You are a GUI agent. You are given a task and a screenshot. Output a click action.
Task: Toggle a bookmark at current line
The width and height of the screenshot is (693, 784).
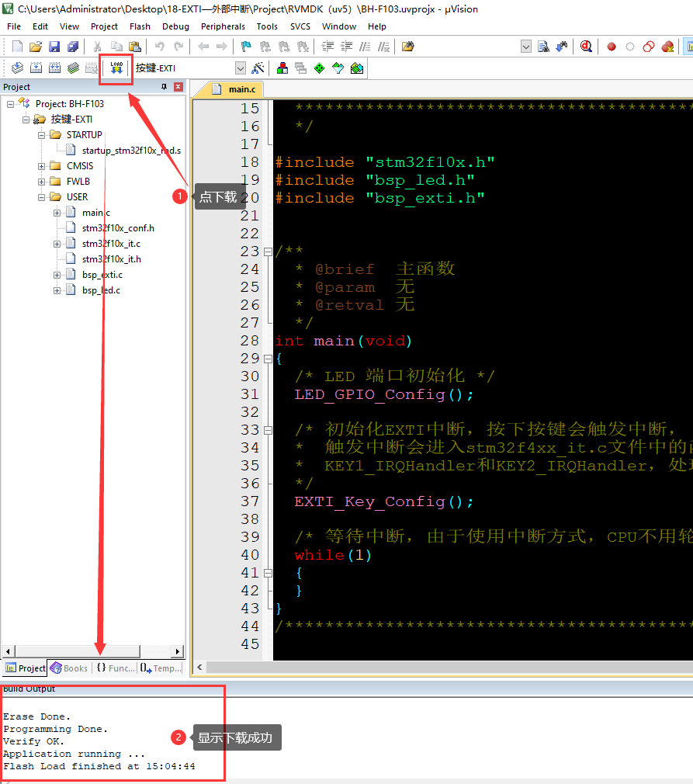coord(244,47)
